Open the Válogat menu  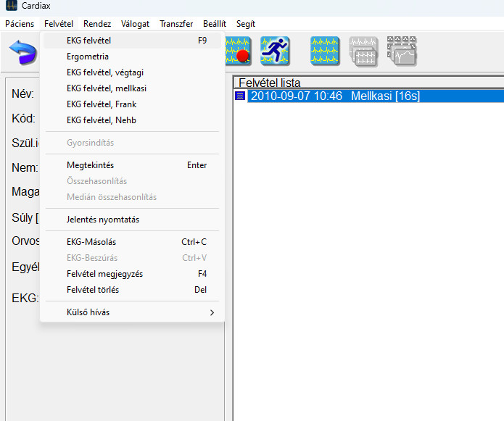(x=135, y=24)
